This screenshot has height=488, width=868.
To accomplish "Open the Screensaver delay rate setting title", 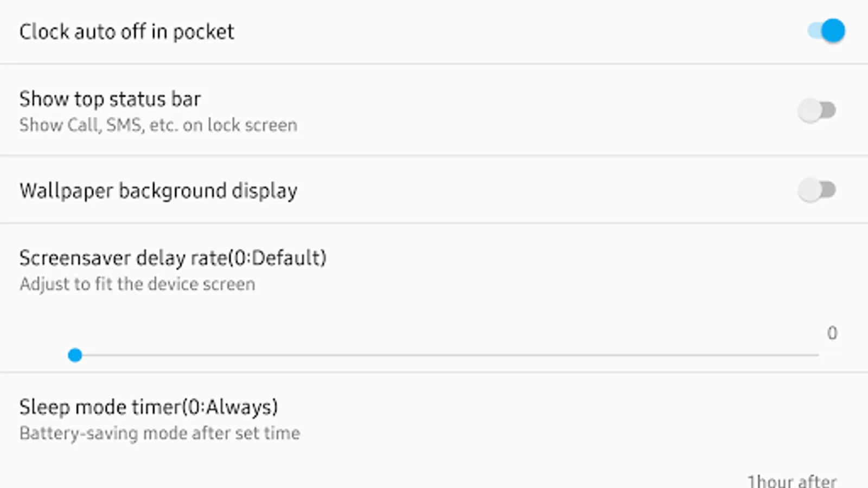I will point(173,258).
